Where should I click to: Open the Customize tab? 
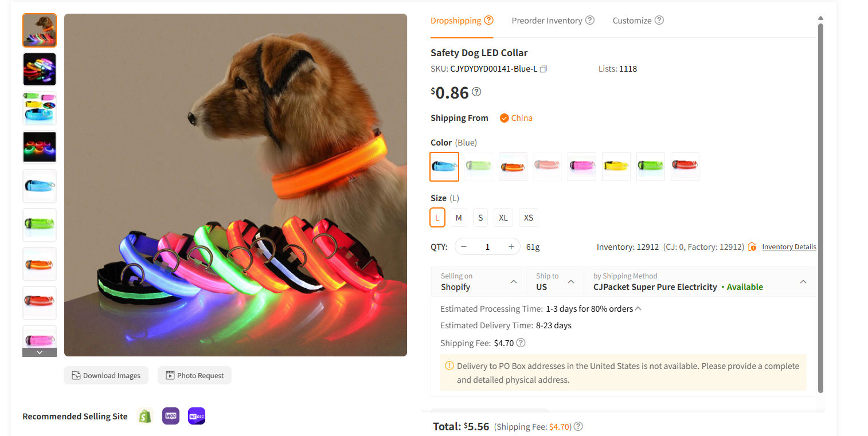pyautogui.click(x=632, y=20)
